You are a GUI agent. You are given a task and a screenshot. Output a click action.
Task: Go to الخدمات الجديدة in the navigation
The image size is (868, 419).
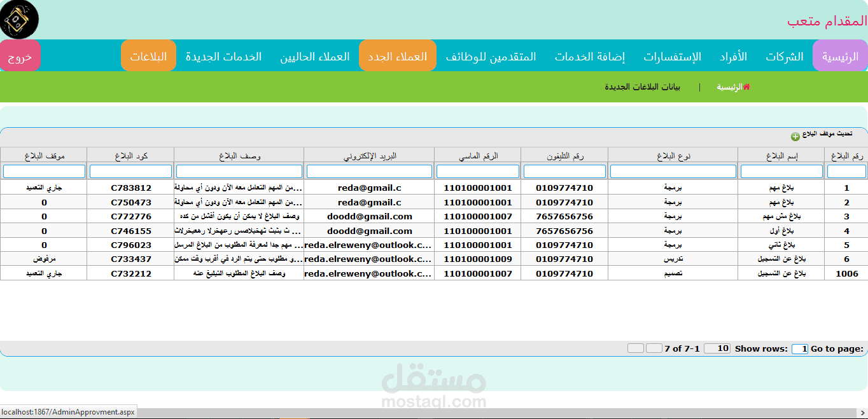coord(223,56)
